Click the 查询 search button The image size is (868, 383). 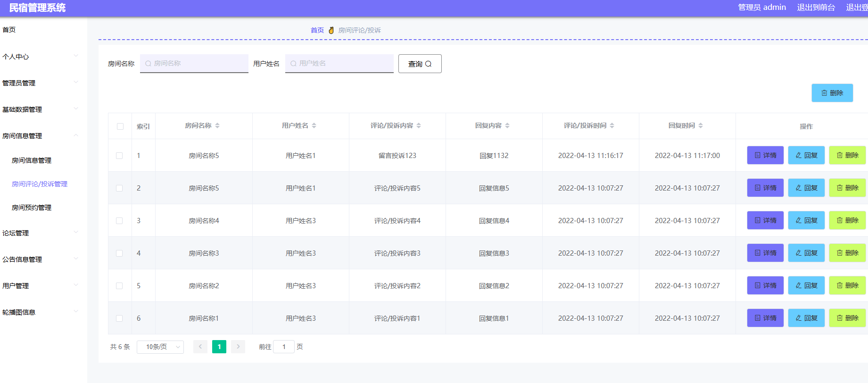(x=420, y=64)
